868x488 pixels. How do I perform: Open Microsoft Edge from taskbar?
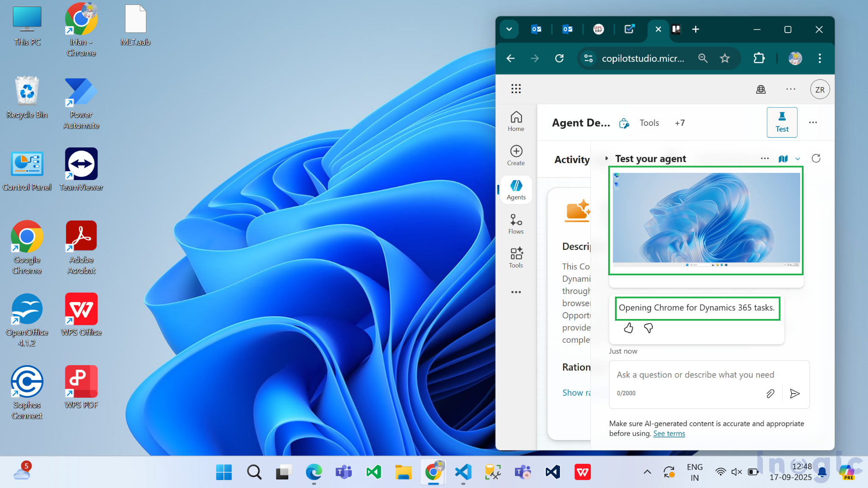click(314, 472)
